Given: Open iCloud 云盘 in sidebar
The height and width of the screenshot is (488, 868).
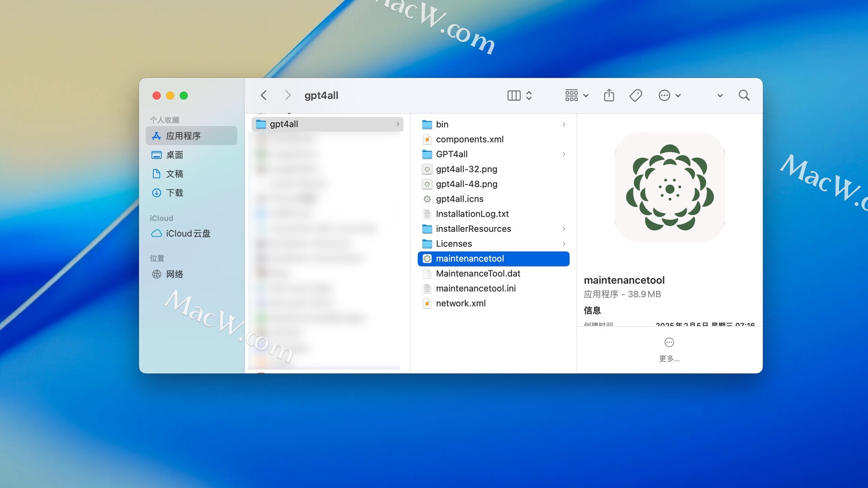Looking at the screenshot, I should click(192, 234).
